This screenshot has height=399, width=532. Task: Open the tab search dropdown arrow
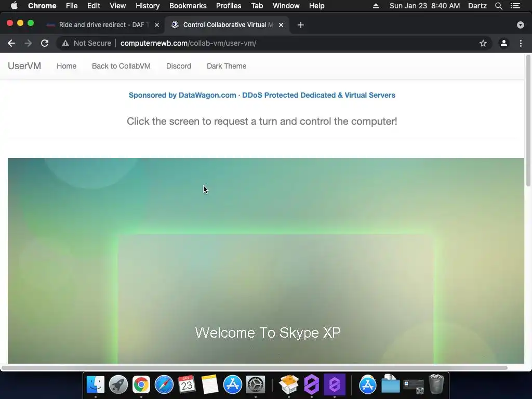click(521, 25)
